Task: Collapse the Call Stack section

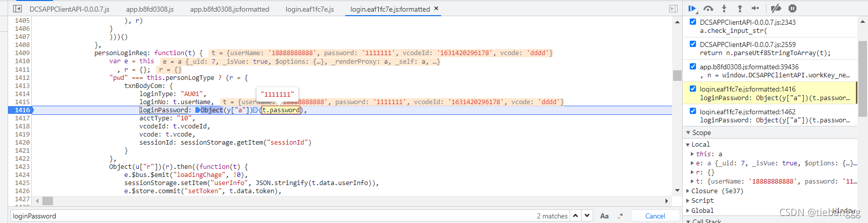Action: 688,221
